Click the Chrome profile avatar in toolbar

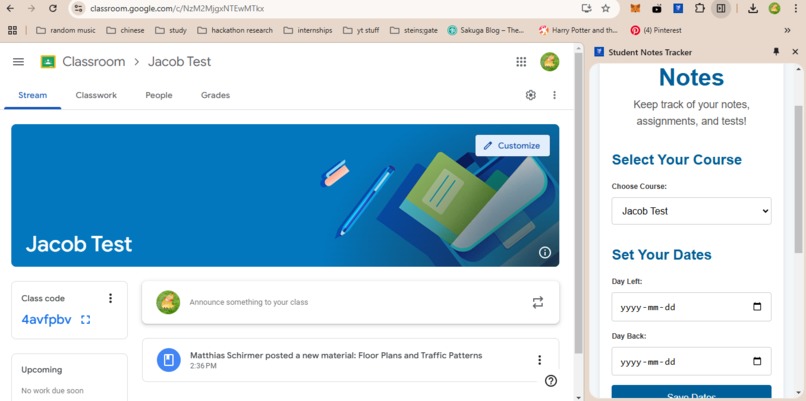click(774, 8)
